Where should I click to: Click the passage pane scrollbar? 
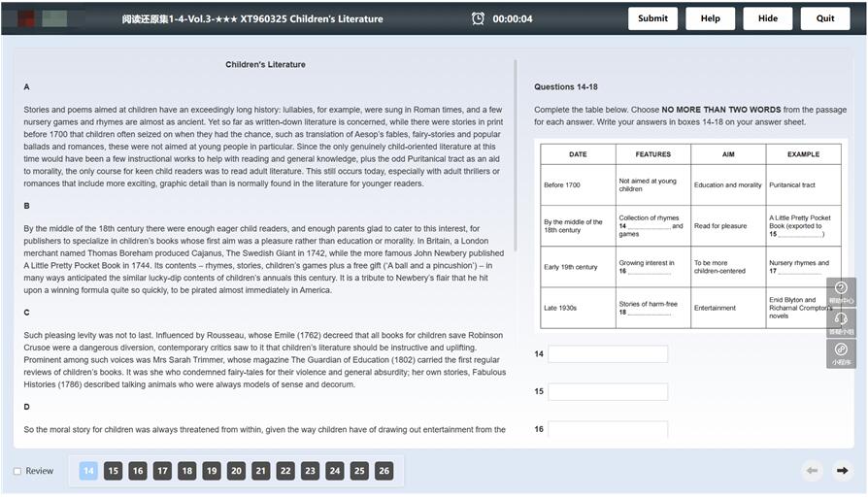click(x=516, y=155)
